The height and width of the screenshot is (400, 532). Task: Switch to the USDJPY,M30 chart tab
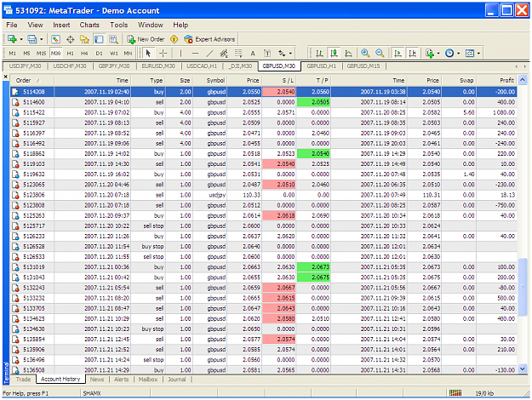(x=25, y=66)
